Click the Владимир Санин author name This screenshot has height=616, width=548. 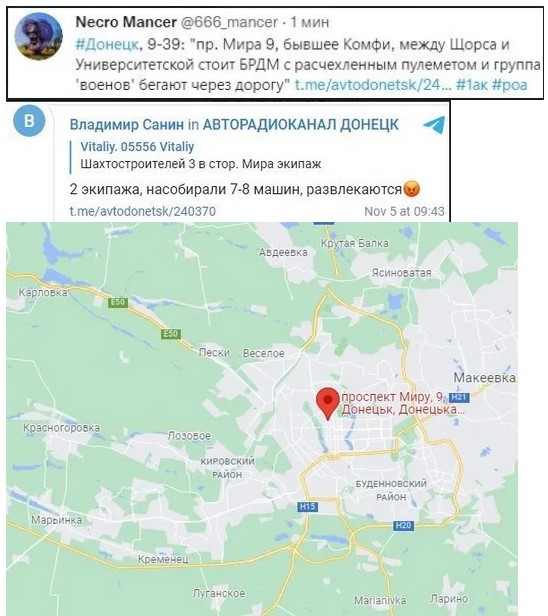point(126,125)
